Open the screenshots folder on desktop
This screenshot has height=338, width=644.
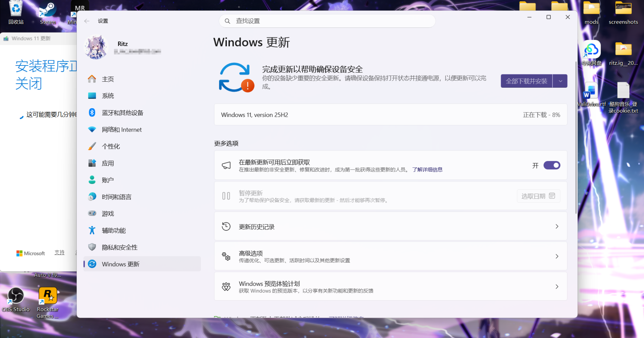click(623, 13)
